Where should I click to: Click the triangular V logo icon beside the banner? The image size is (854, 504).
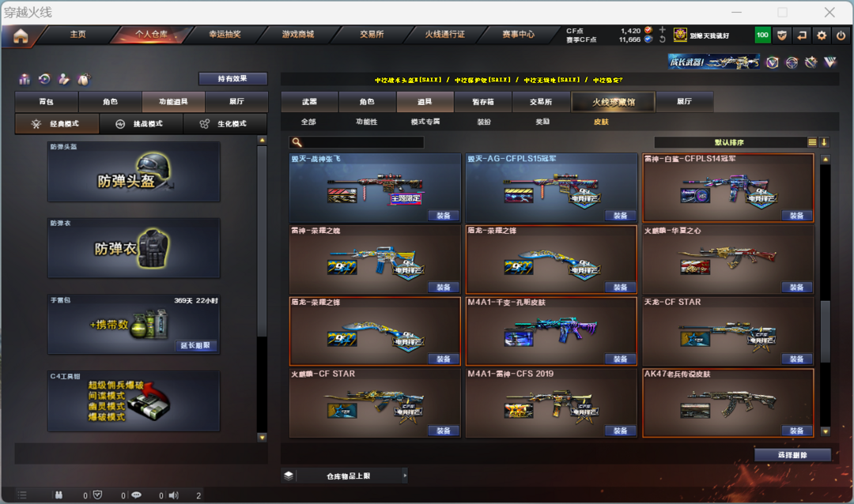[830, 62]
